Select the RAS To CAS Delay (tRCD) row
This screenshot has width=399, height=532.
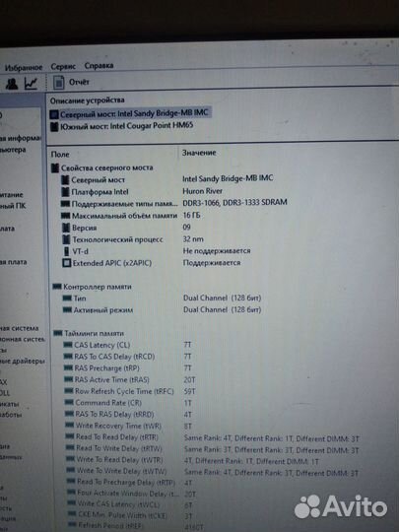114,357
